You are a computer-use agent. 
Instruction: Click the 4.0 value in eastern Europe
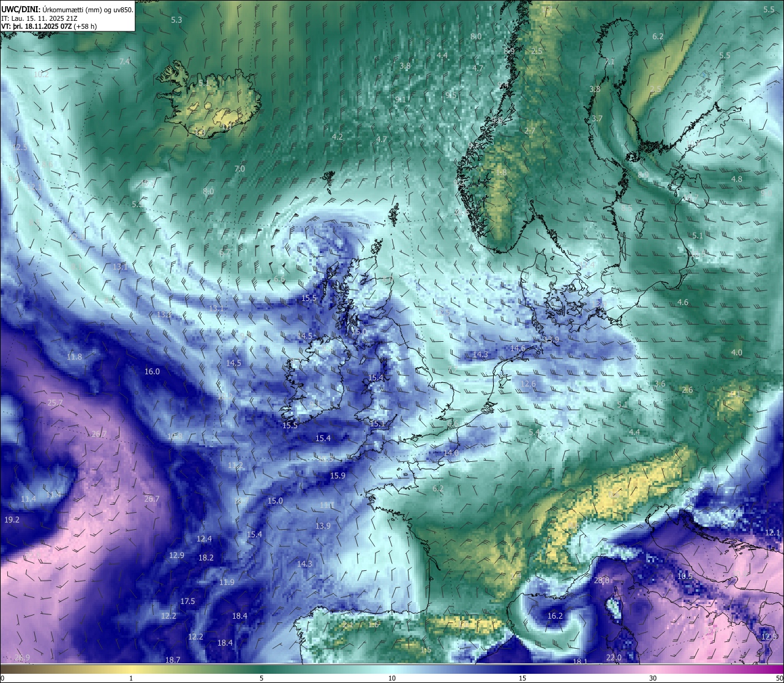(x=736, y=352)
